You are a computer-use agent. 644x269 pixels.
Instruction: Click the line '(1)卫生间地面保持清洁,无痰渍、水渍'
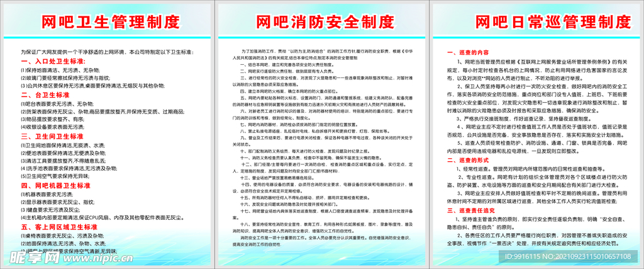click(62, 145)
